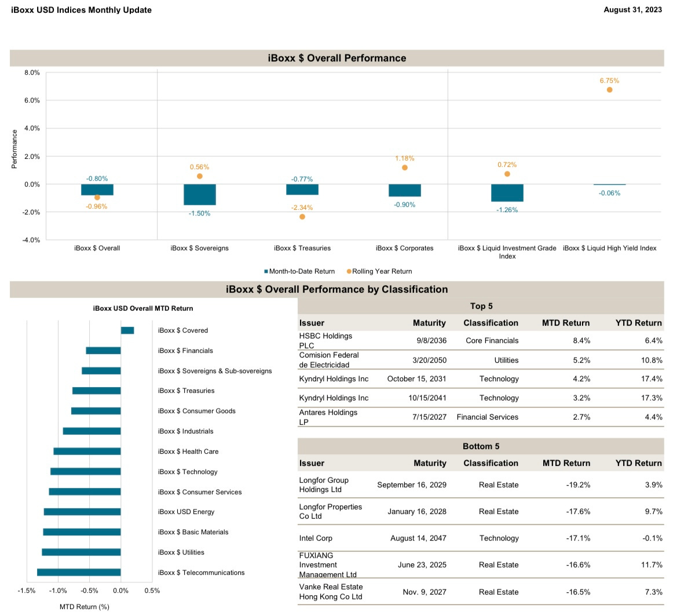677x616 pixels.
Task: Click the -19.2% MTD return value
Action: point(578,484)
